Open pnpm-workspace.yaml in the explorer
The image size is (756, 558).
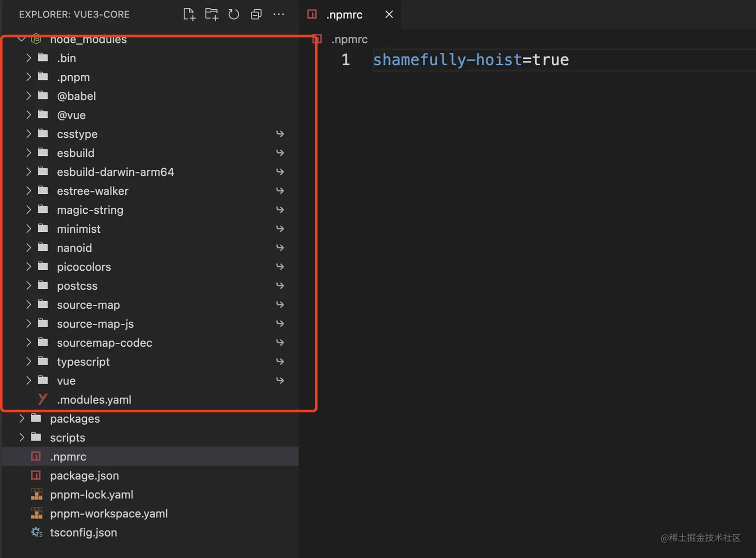point(108,514)
